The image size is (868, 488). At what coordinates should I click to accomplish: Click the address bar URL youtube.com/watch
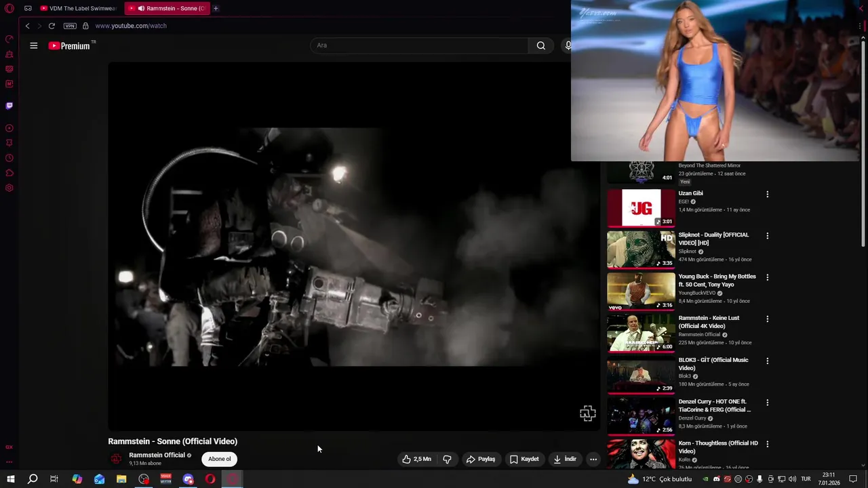[131, 26]
